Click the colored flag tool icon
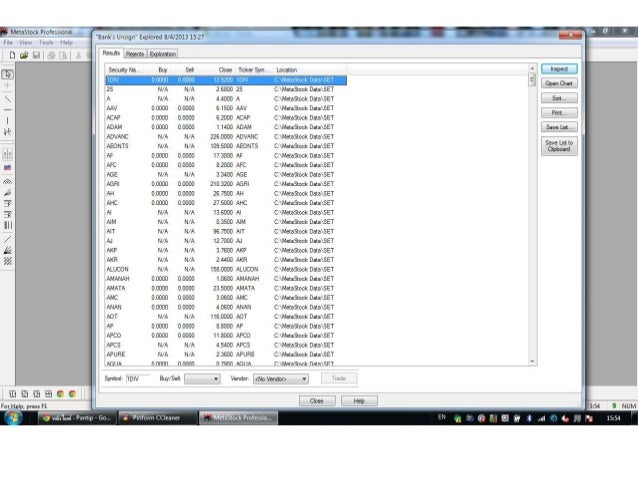 point(7,168)
